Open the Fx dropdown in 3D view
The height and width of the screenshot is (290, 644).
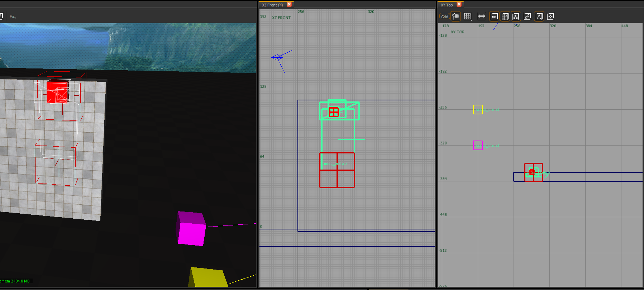[x=13, y=16]
